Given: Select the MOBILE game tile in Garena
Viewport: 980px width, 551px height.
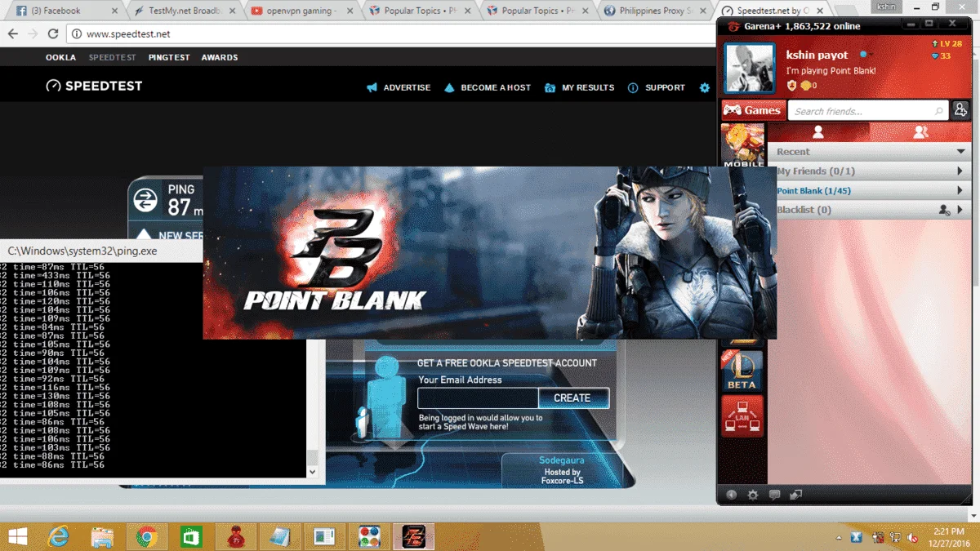Looking at the screenshot, I should (x=743, y=145).
